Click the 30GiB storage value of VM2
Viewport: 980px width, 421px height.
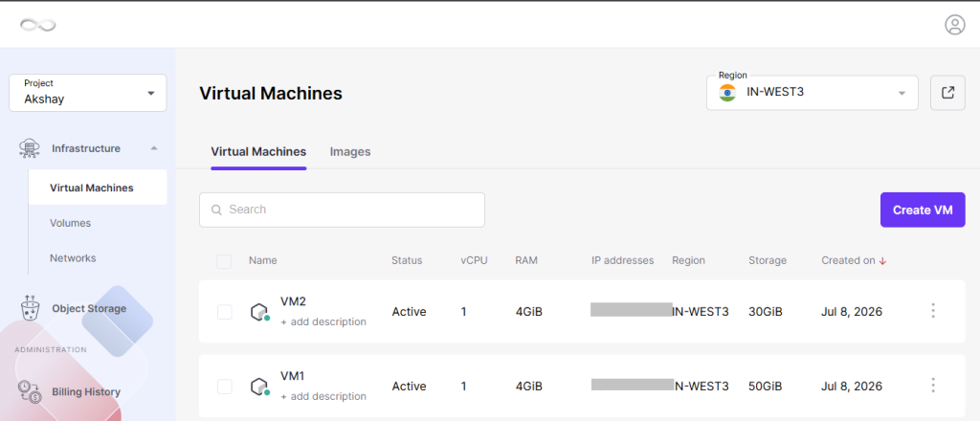point(765,312)
